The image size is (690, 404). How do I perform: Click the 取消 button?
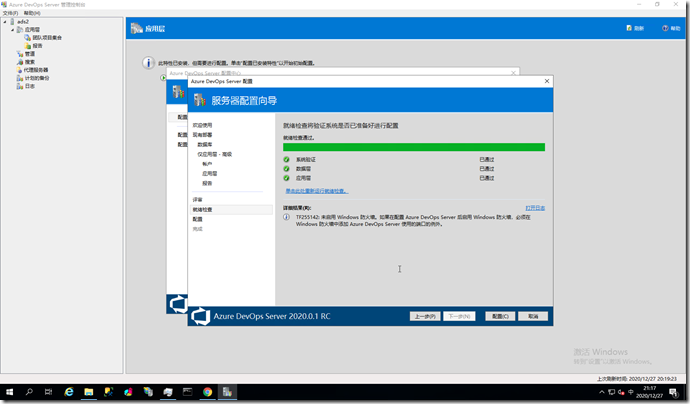(x=533, y=316)
